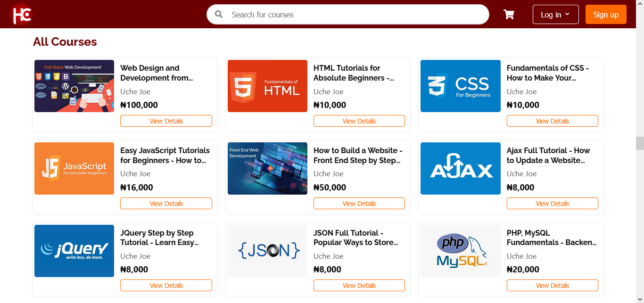Select the JSON course thumbnail
The height and width of the screenshot is (303, 644).
[267, 251]
